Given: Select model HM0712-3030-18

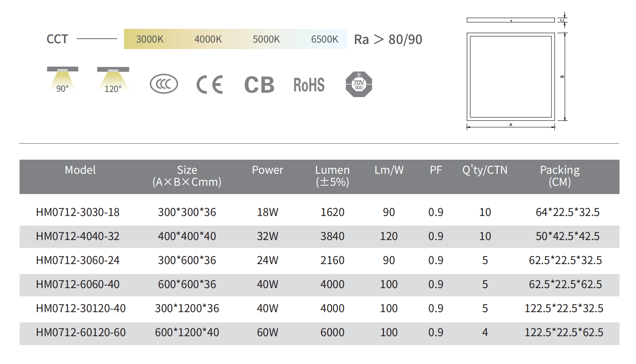Looking at the screenshot, I should 78,212.
